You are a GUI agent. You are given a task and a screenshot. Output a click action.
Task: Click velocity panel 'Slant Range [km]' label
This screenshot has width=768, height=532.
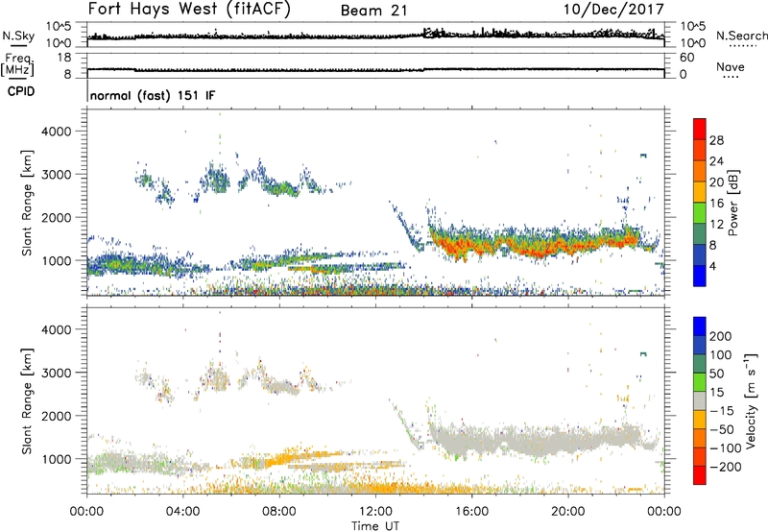(27, 400)
